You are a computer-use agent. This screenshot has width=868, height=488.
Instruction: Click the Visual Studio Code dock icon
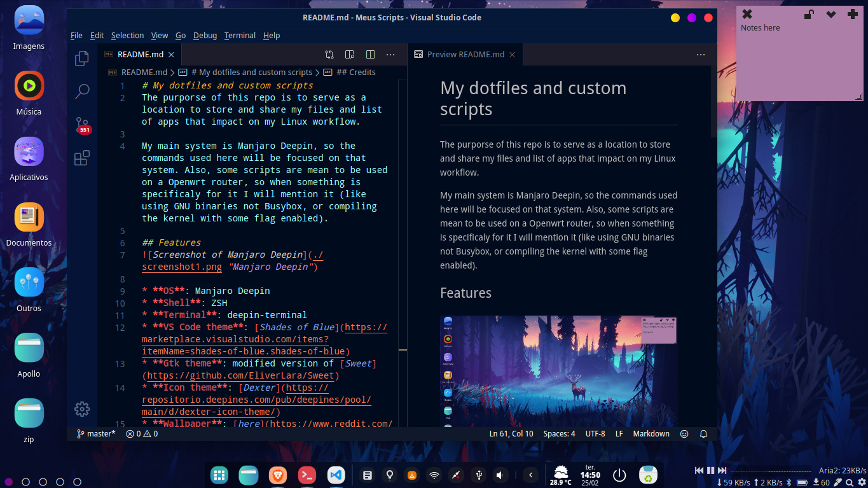[336, 475]
